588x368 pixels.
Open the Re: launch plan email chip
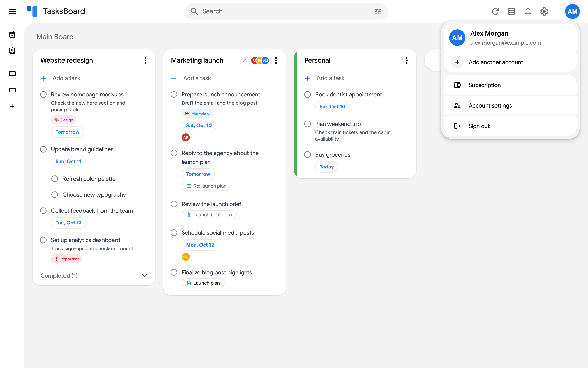tap(206, 186)
